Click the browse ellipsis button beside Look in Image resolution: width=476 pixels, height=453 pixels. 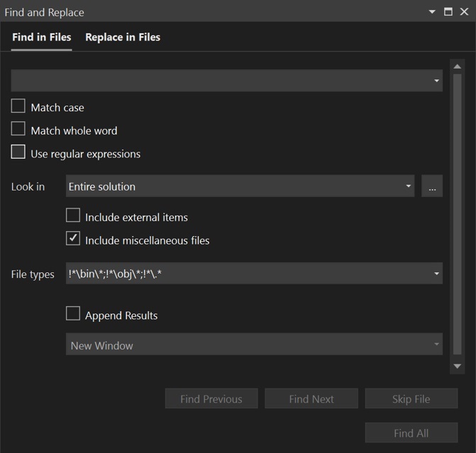[432, 186]
